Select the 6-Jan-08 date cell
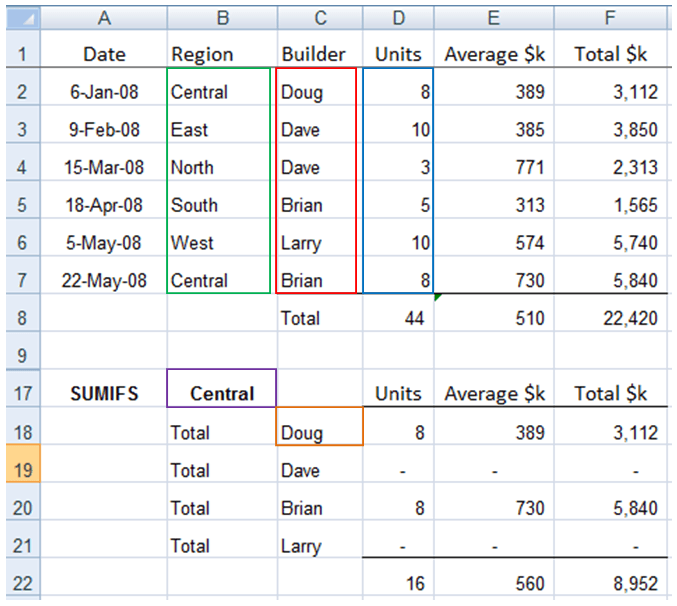The image size is (677, 606). (x=104, y=86)
